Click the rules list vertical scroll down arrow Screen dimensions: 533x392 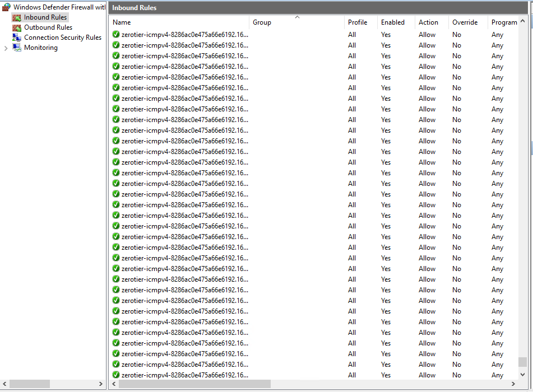point(522,374)
